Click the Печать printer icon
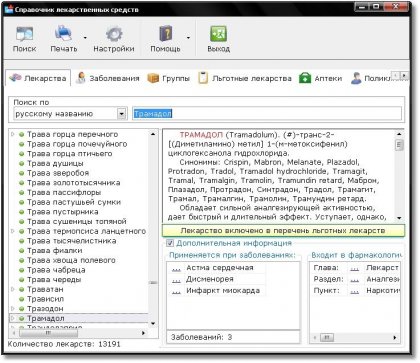 [x=63, y=34]
